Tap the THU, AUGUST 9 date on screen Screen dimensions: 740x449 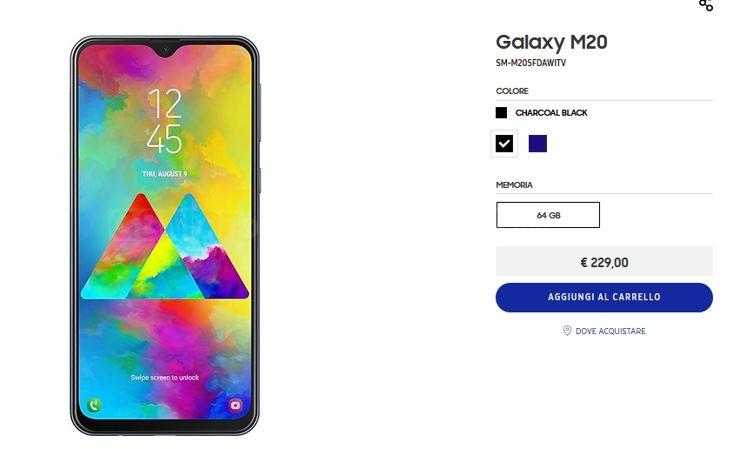tap(165, 174)
